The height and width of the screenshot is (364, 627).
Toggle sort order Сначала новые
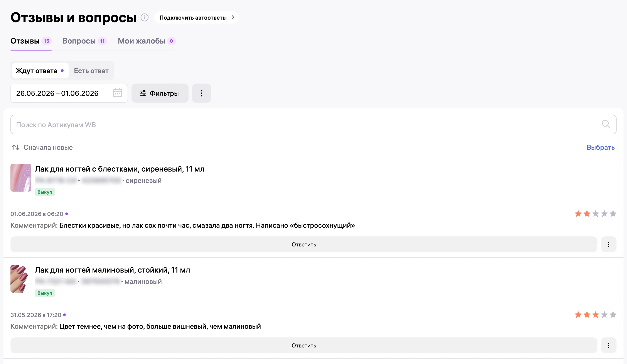point(42,147)
